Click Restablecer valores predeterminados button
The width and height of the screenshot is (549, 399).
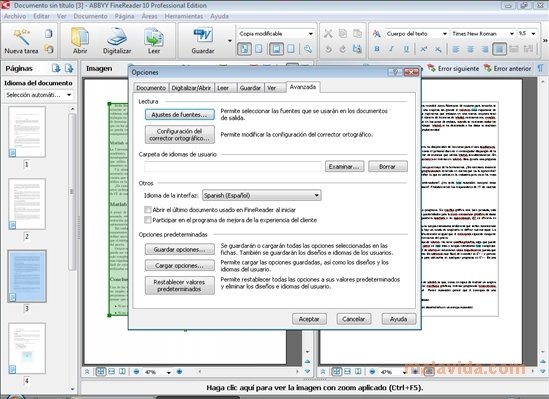[180, 285]
